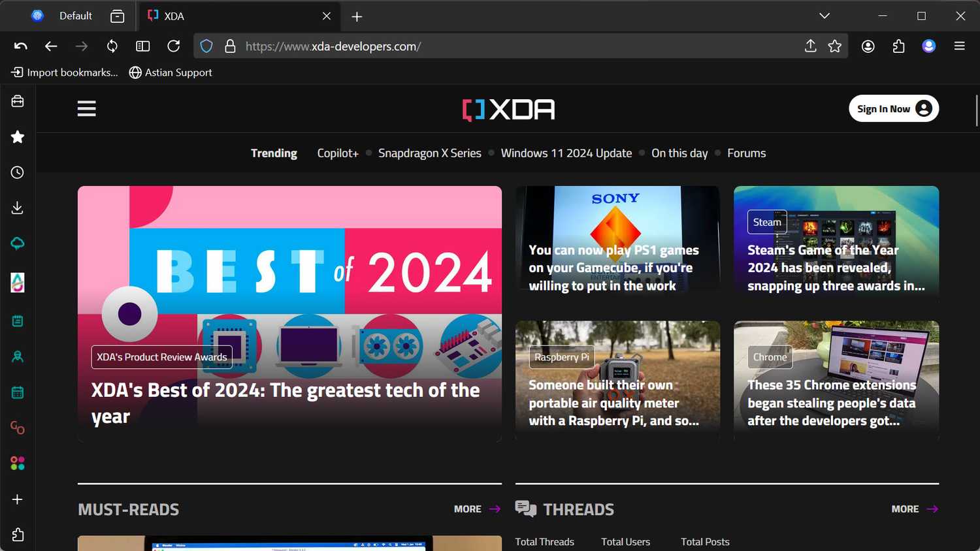Click MORE next to THREADS
The image size is (980, 551).
click(915, 509)
